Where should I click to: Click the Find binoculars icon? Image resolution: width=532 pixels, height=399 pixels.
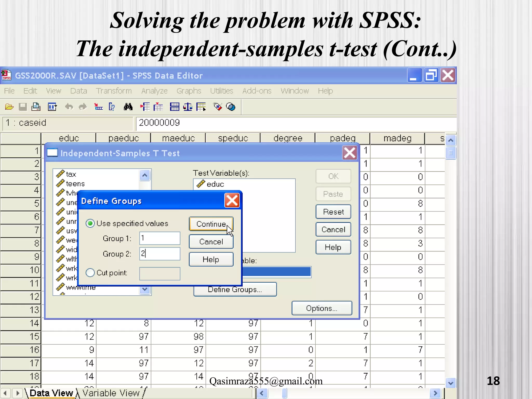128,107
